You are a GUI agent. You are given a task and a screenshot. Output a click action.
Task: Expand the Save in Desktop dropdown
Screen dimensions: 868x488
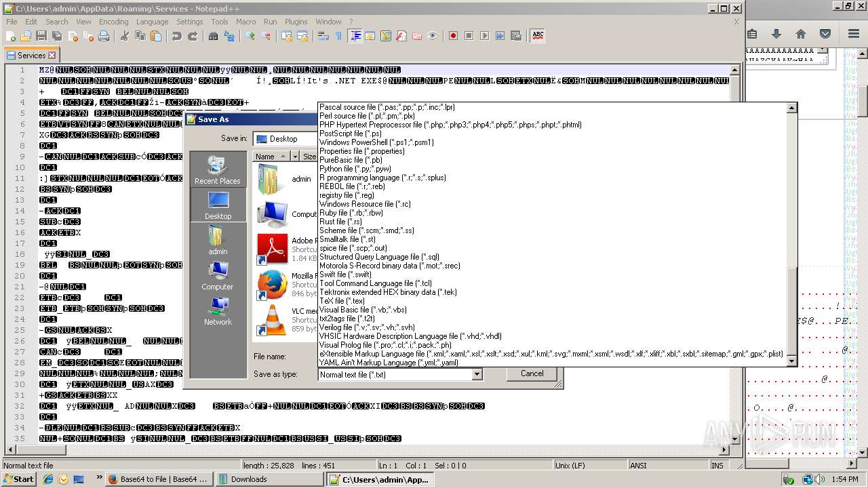pos(285,139)
